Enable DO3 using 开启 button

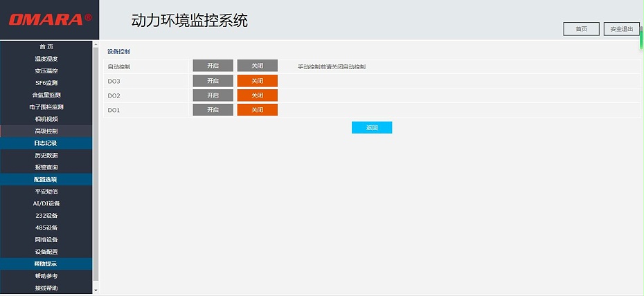213,81
